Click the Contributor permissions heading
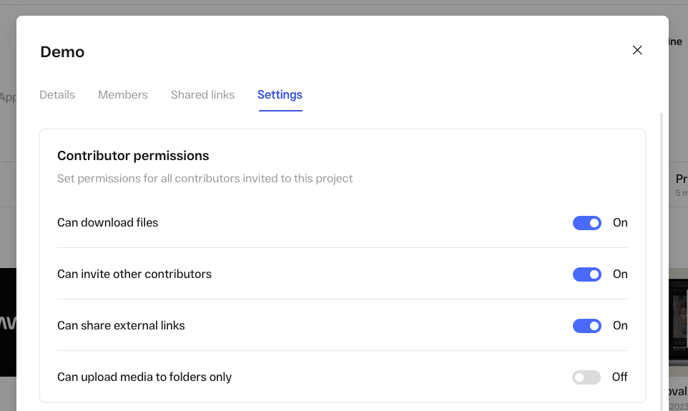This screenshot has height=411, width=688. pos(133,156)
